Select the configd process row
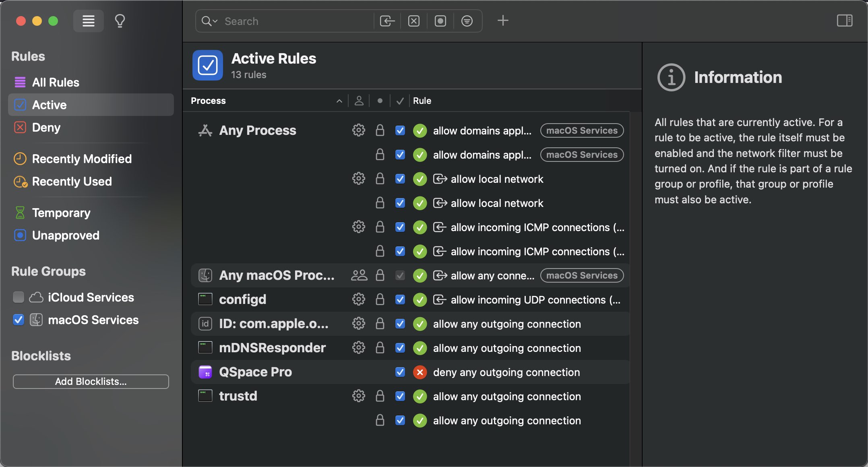 click(x=410, y=300)
